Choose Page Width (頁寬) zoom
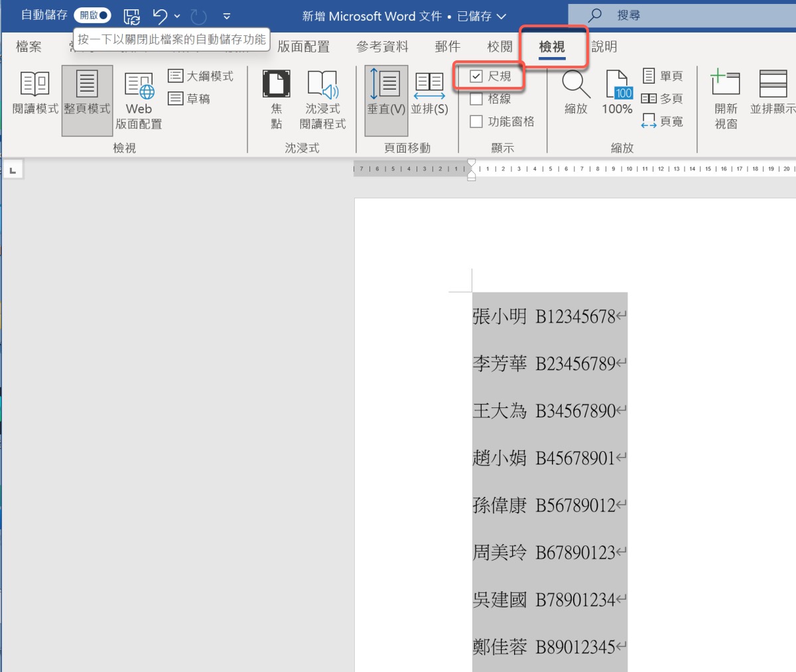This screenshot has height=672, width=796. (x=662, y=121)
